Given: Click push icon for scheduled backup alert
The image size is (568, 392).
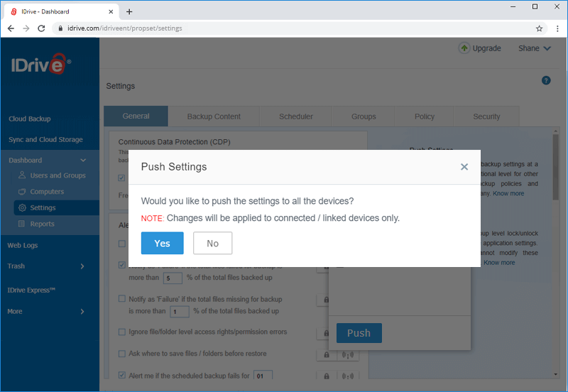Looking at the screenshot, I should pos(348,376).
